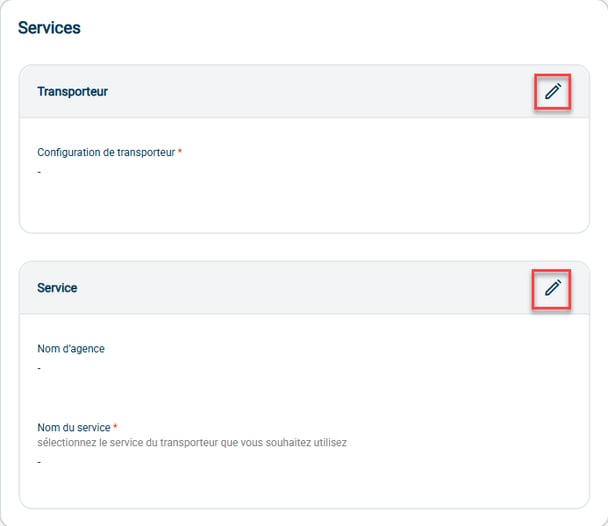Click the empty Nom du service value dash
Image resolution: width=608 pixels, height=526 pixels.
tap(39, 462)
